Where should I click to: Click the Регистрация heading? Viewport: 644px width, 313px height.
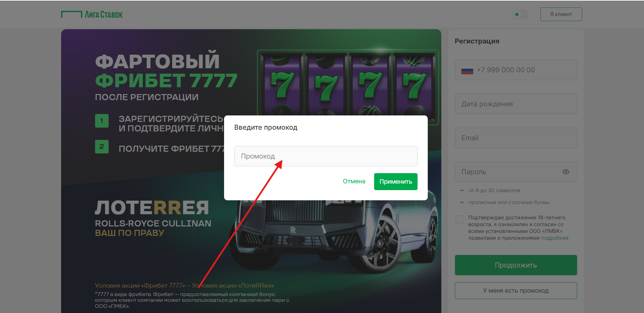pos(477,41)
